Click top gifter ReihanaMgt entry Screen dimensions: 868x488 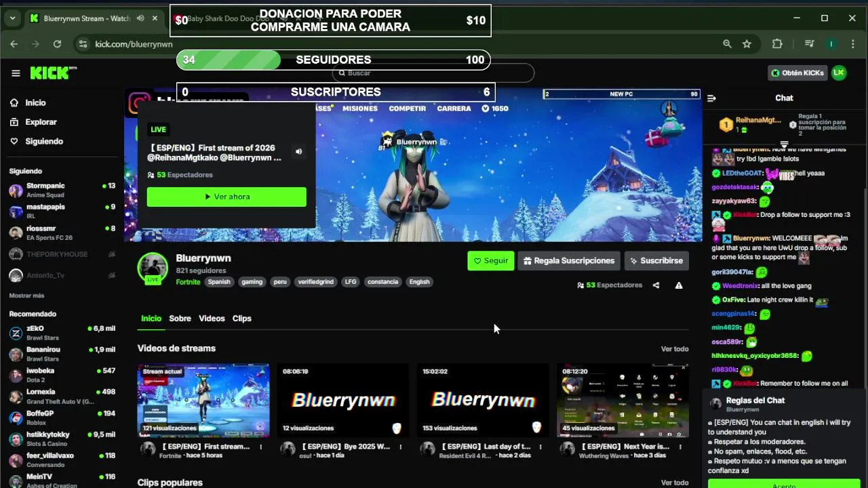point(751,124)
